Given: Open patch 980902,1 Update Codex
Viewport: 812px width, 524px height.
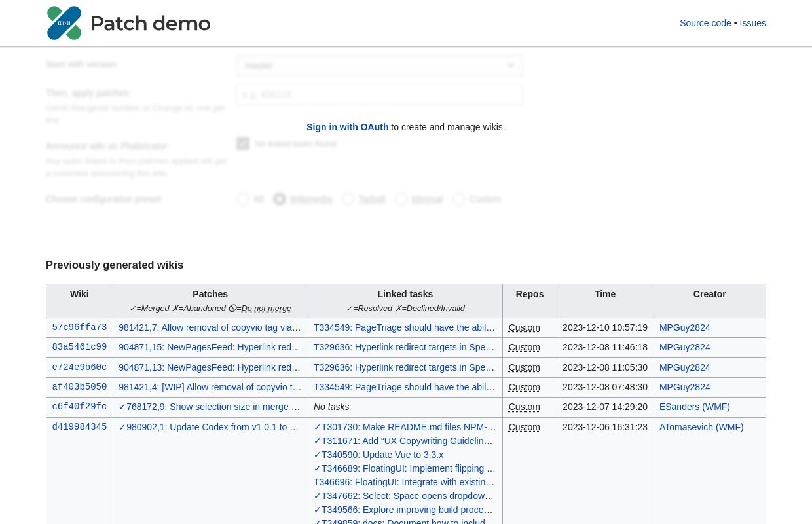Looking at the screenshot, I should click(x=212, y=427).
